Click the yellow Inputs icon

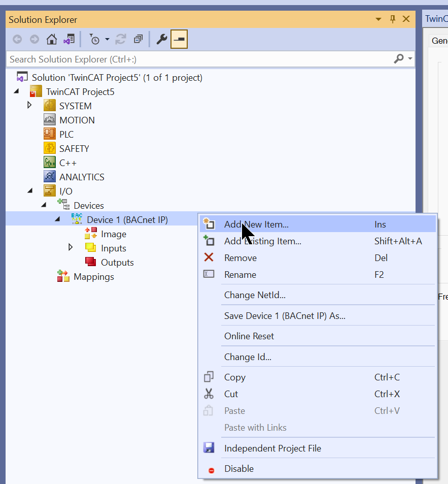[91, 247]
